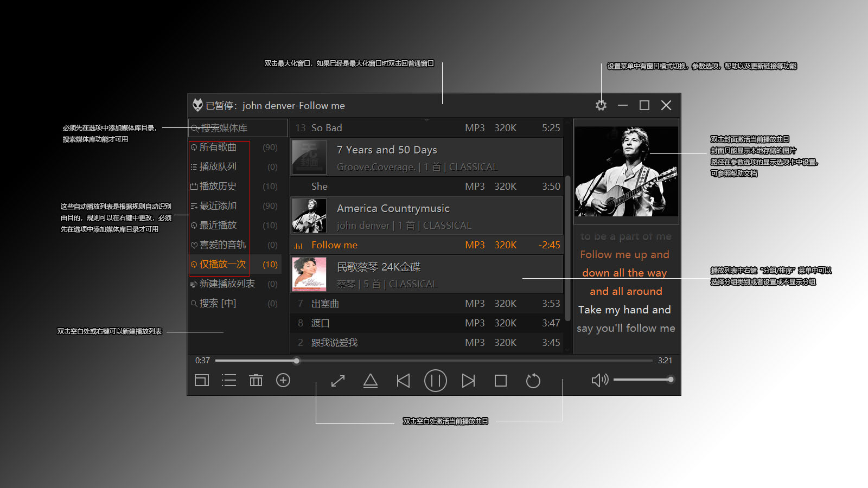868x488 pixels.
Task: Open the 搜索 [中] sidebar entry
Action: pyautogui.click(x=234, y=304)
